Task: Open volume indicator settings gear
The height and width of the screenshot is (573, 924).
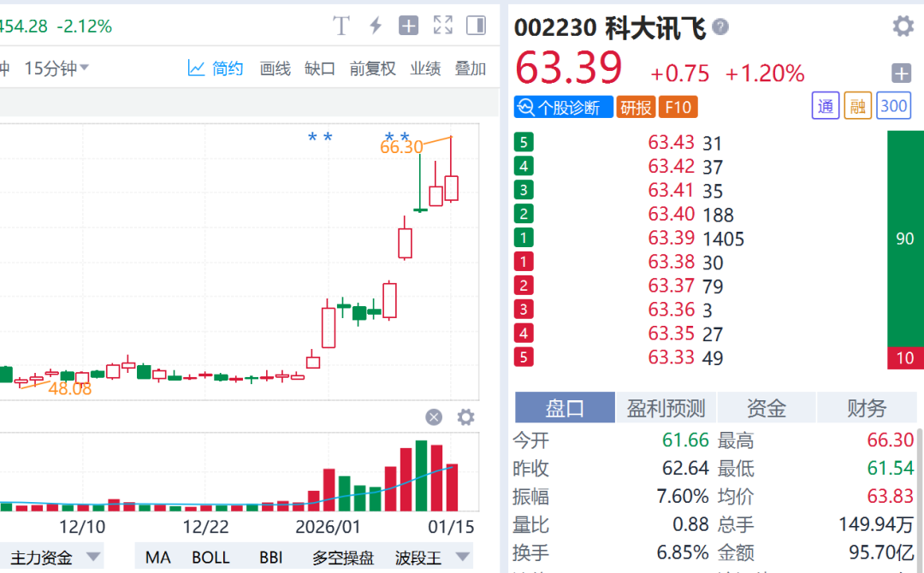Action: [465, 417]
